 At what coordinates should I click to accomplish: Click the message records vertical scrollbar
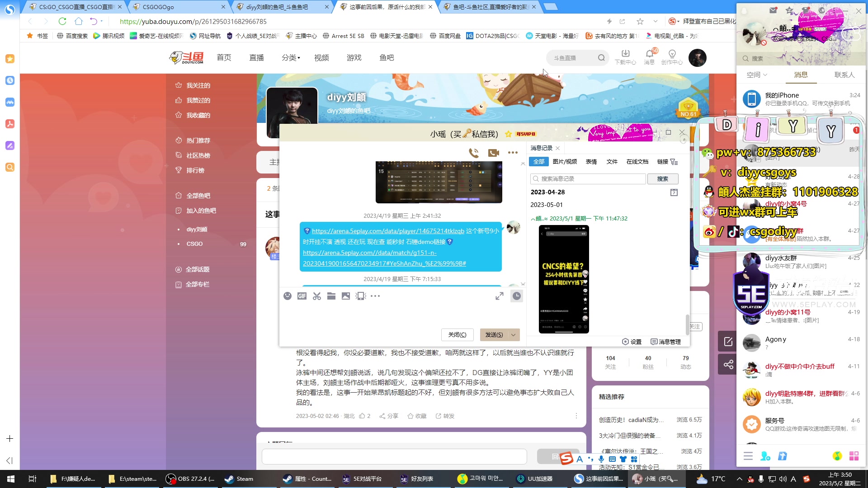[687, 324]
